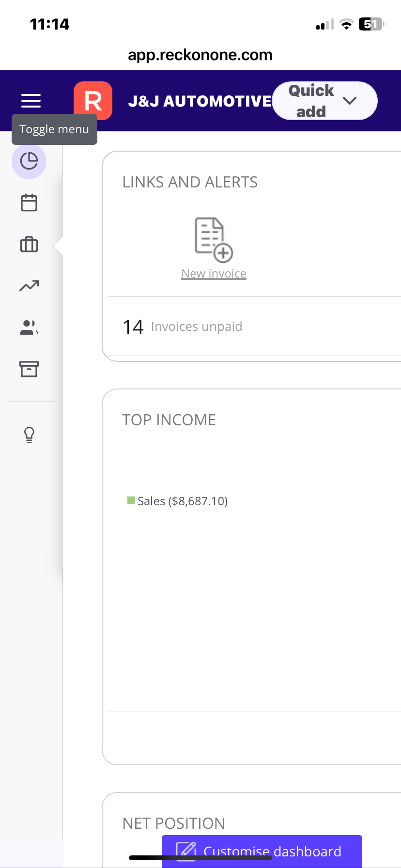Open the contacts people icon
Image resolution: width=401 pixels, height=868 pixels.
click(29, 327)
